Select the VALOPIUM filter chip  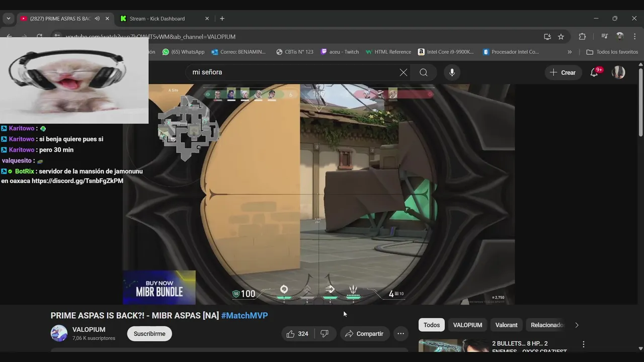point(468,325)
